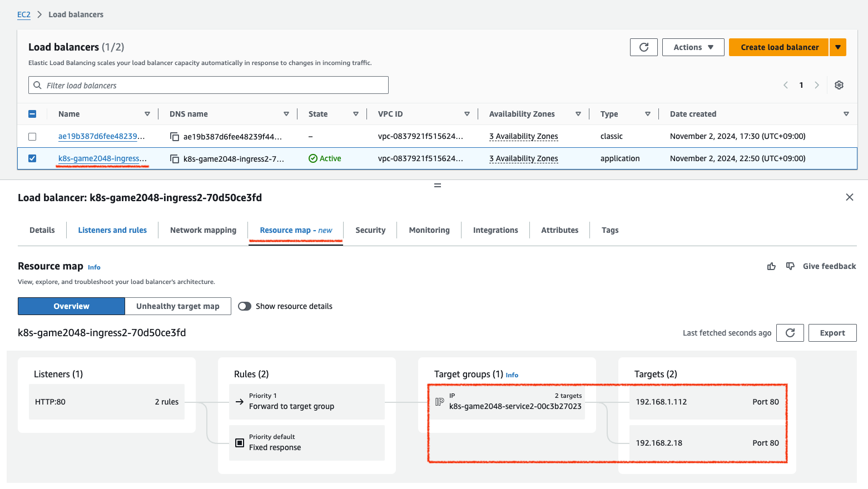Click the IP target group icon

tap(439, 401)
